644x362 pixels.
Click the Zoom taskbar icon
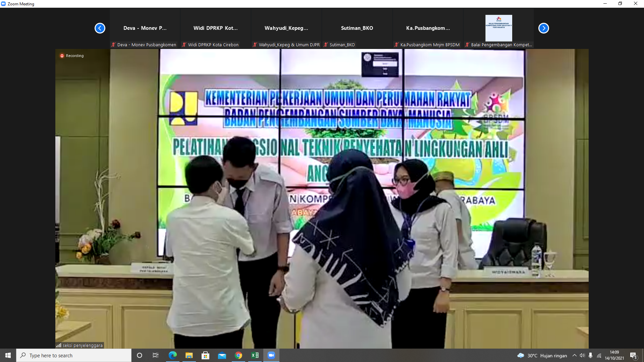pyautogui.click(x=271, y=355)
